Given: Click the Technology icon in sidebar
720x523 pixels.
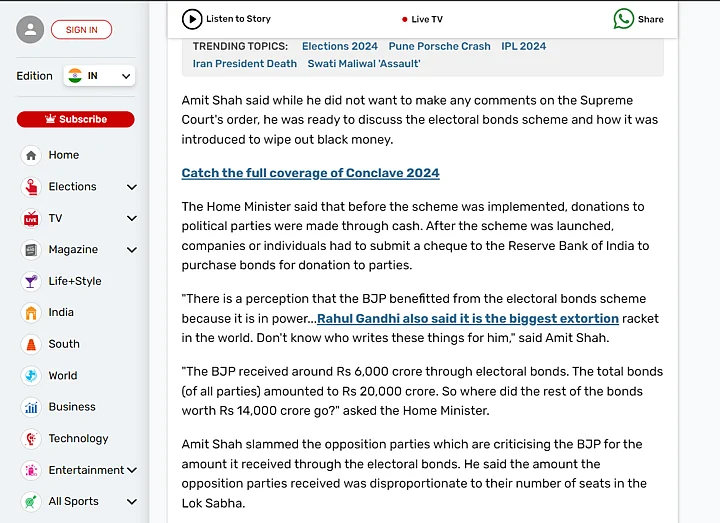Looking at the screenshot, I should tap(31, 439).
